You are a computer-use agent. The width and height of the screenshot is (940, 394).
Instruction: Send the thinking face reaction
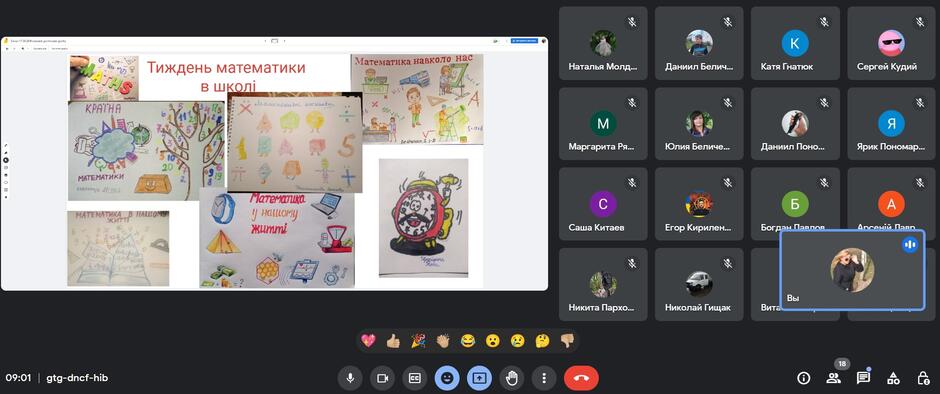[542, 341]
